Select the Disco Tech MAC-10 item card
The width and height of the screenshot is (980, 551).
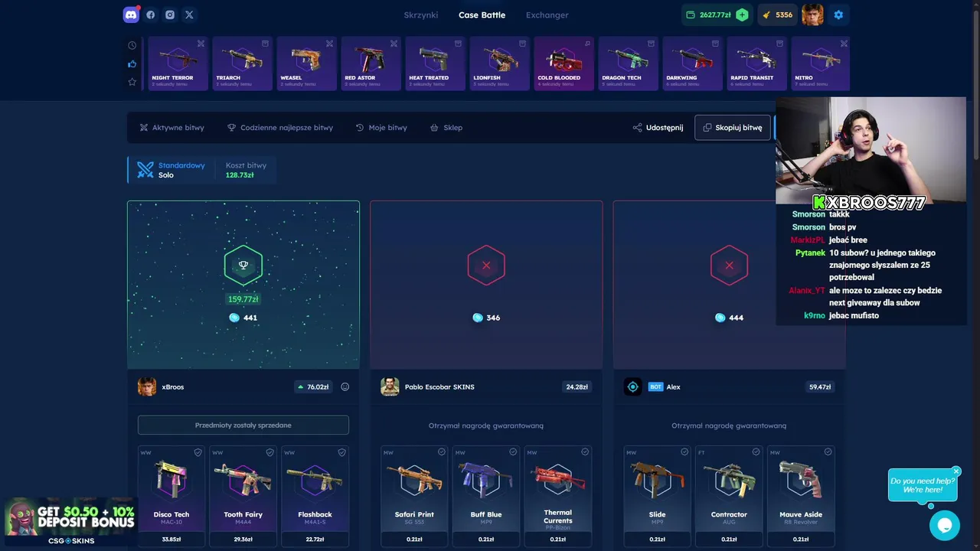(x=171, y=496)
